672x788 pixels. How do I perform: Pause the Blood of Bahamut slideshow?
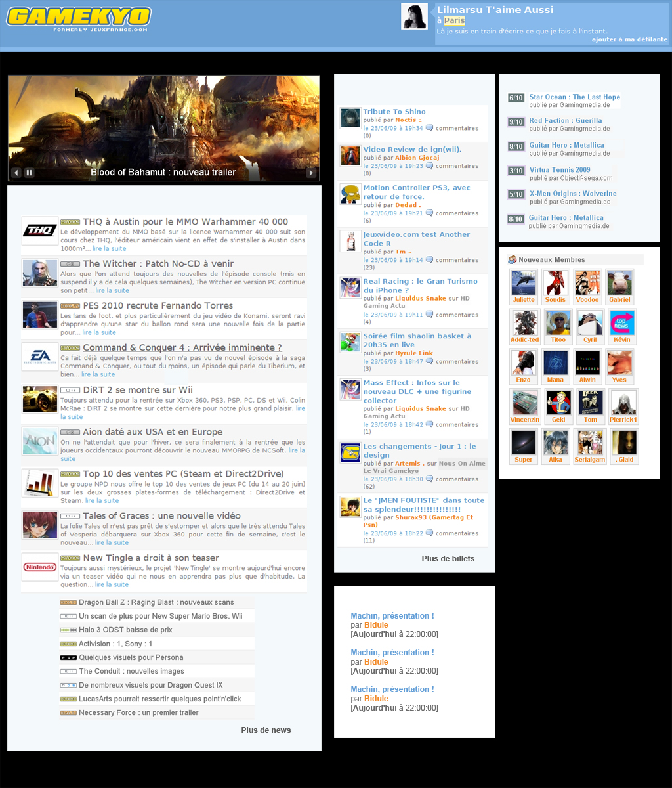point(30,173)
